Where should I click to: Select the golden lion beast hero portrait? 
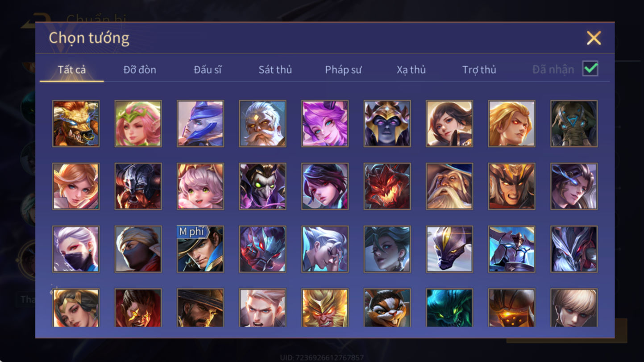click(x=76, y=123)
